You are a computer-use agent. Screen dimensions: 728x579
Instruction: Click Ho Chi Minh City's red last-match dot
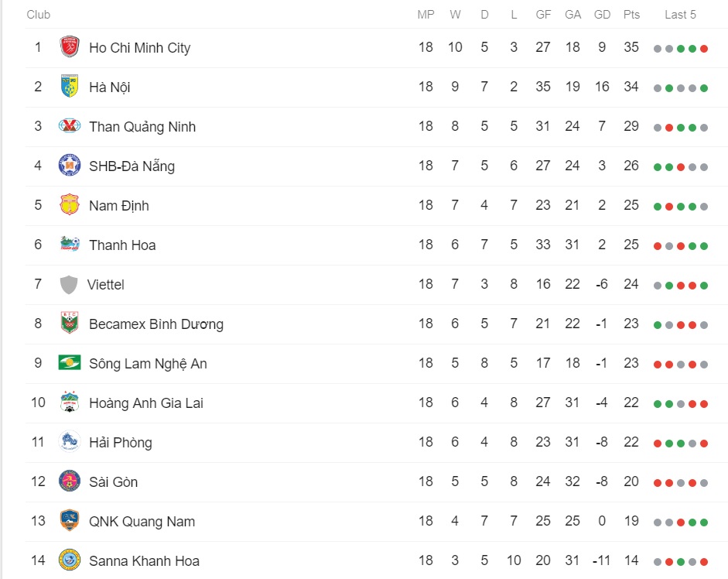704,49
